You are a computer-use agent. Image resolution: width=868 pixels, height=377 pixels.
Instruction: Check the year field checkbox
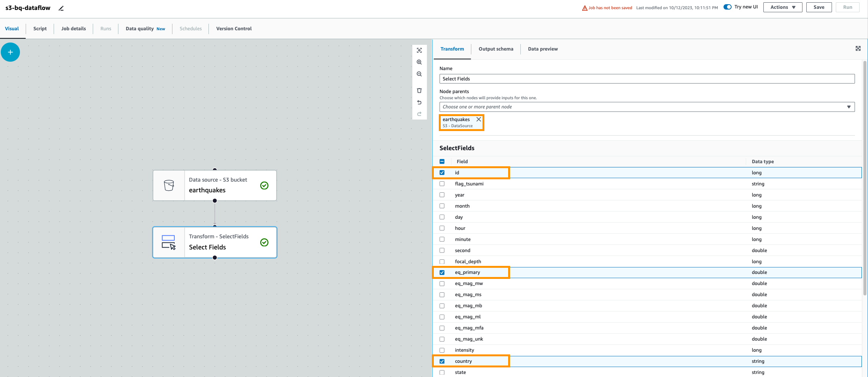(x=442, y=195)
